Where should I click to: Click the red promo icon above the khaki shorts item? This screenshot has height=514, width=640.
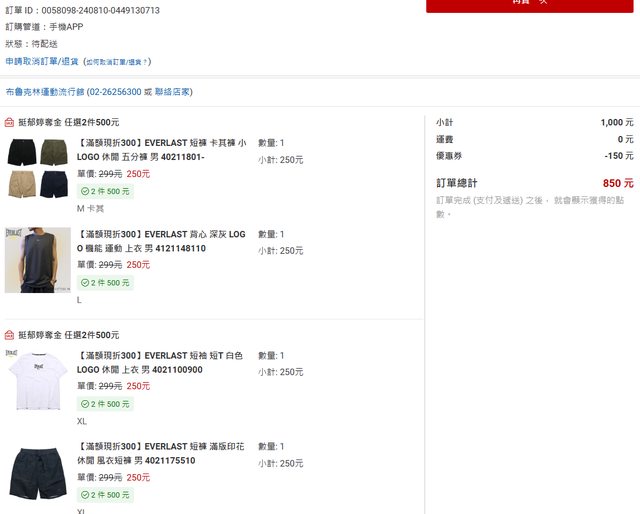pyautogui.click(x=9, y=123)
